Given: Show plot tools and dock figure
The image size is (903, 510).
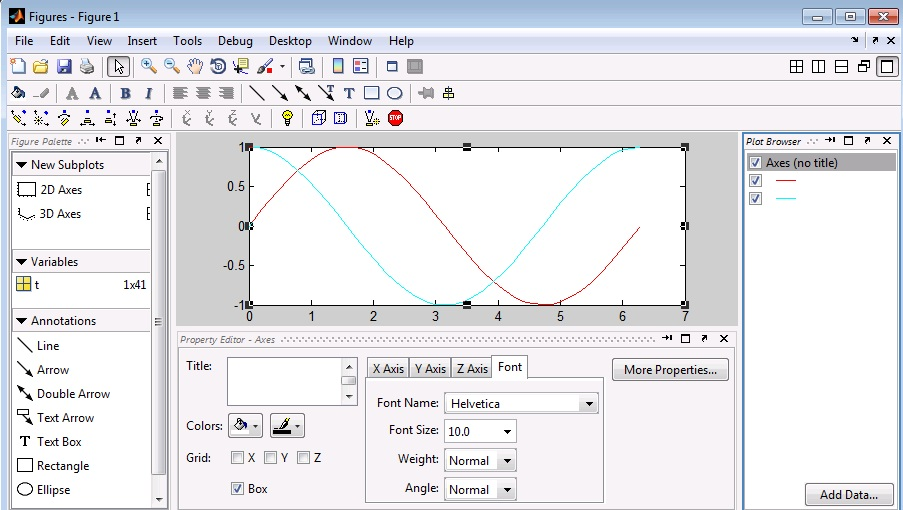Looking at the screenshot, I should [x=415, y=66].
